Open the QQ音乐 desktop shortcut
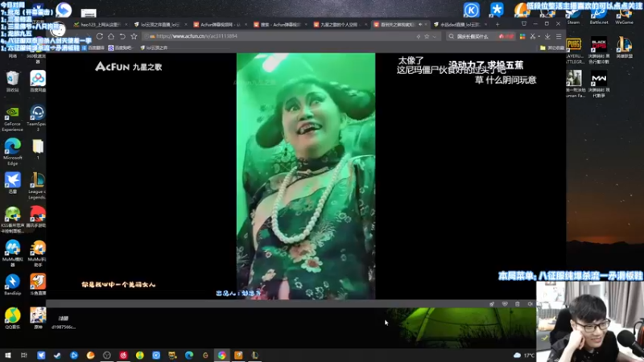The image size is (644, 362). (13, 318)
